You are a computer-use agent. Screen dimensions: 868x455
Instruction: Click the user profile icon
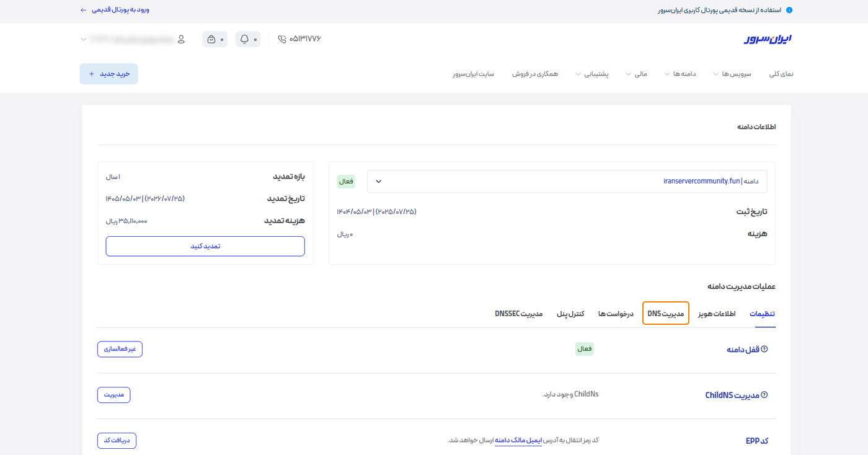click(x=181, y=39)
